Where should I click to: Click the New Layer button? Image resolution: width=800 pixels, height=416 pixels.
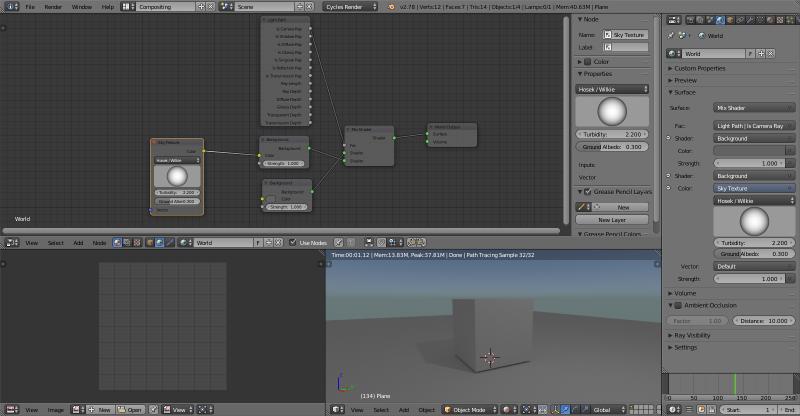(x=611, y=219)
